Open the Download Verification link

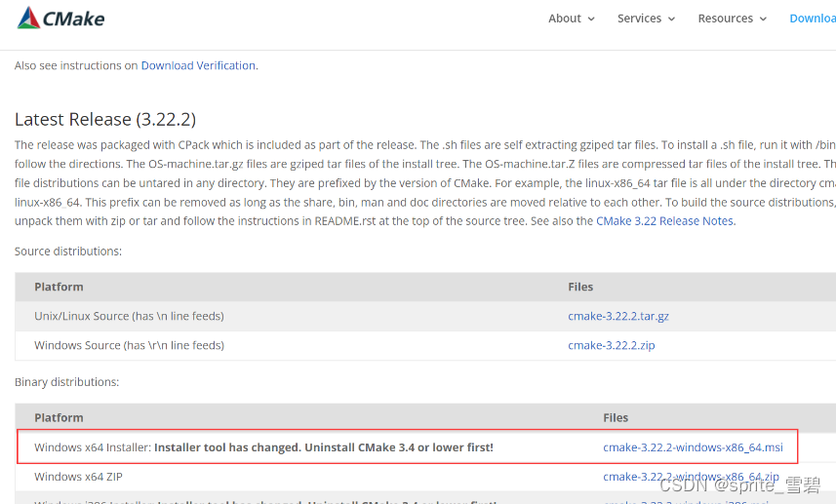click(198, 65)
